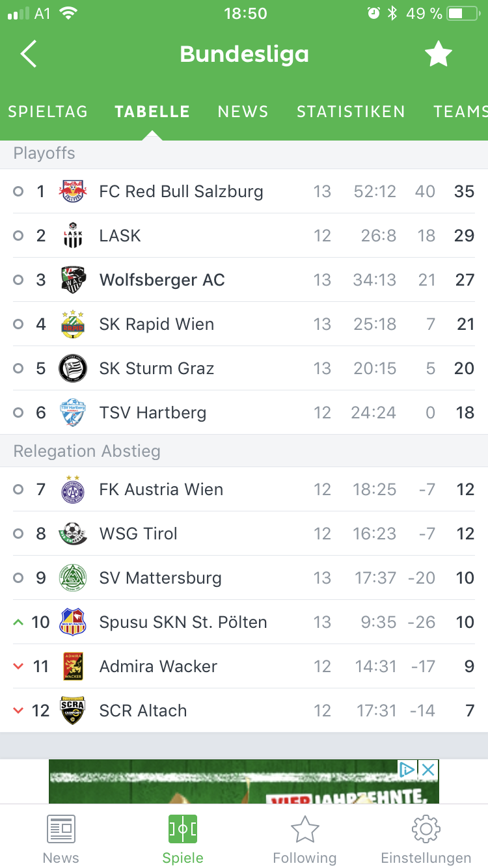Image resolution: width=488 pixels, height=868 pixels.
Task: Select the TSV Hartberg team name
Action: (153, 413)
